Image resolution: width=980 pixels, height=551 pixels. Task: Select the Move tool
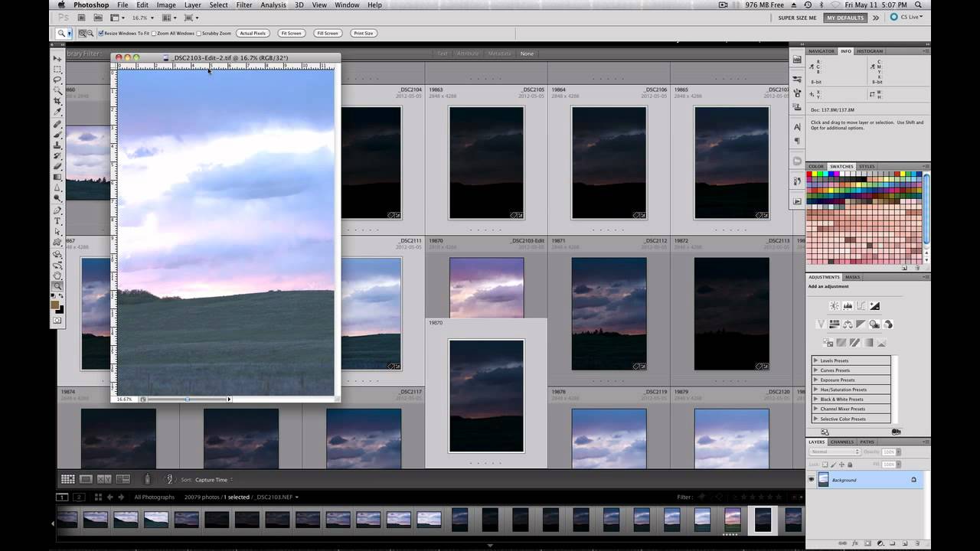point(57,58)
